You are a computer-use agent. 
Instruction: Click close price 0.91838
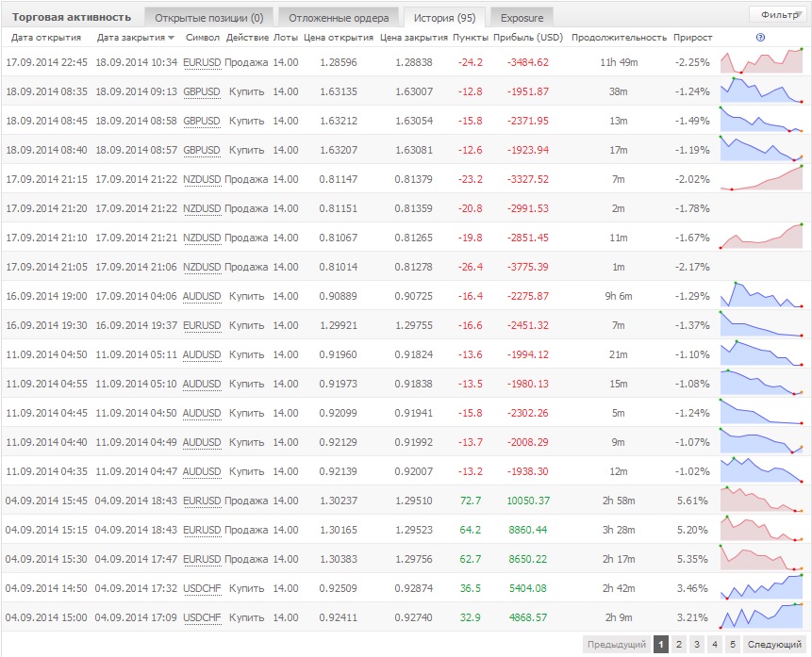pyautogui.click(x=413, y=385)
